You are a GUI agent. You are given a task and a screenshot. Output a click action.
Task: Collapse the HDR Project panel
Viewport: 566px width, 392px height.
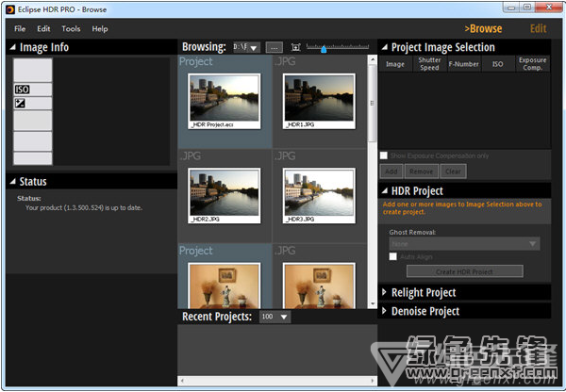(385, 190)
